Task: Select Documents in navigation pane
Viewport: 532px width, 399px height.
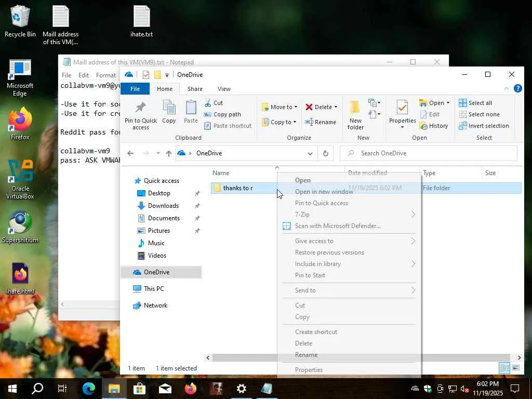Action: (x=164, y=218)
